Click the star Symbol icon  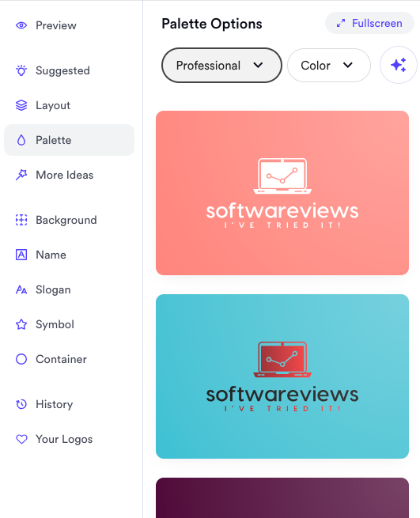tap(21, 324)
